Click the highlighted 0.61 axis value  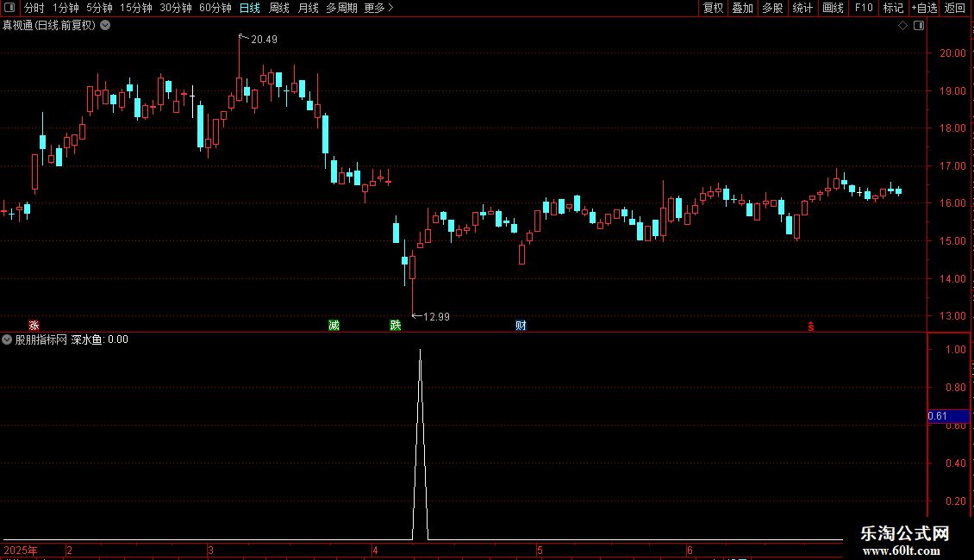tap(948, 416)
